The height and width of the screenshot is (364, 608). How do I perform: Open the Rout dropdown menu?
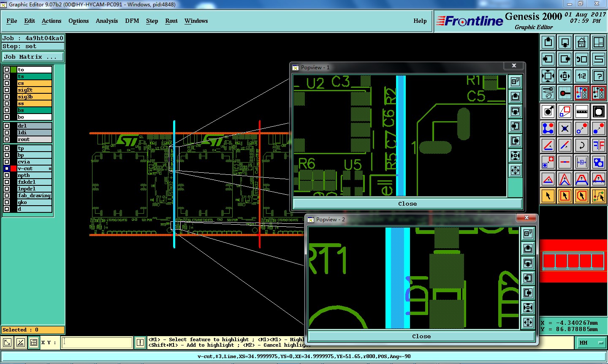point(171,21)
